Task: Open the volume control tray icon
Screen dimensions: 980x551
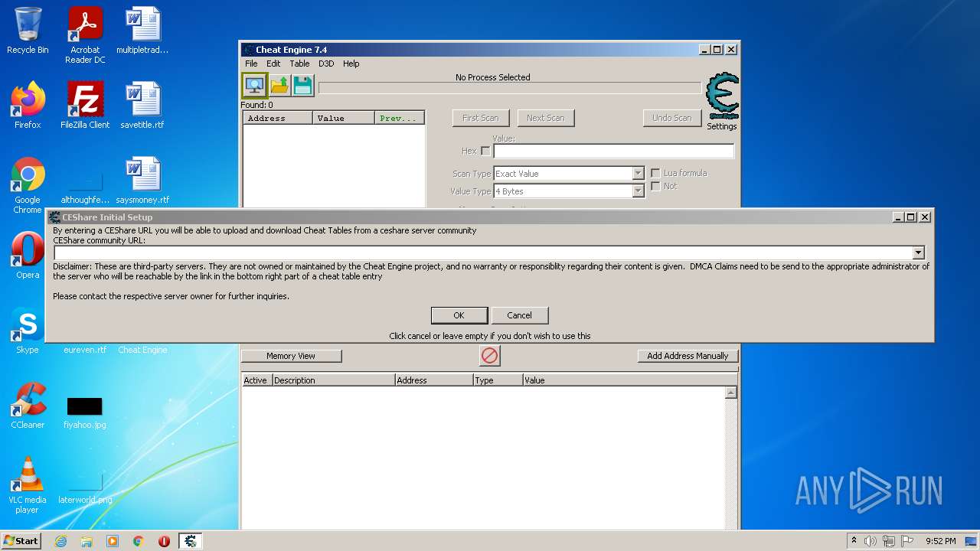Action: tap(870, 541)
